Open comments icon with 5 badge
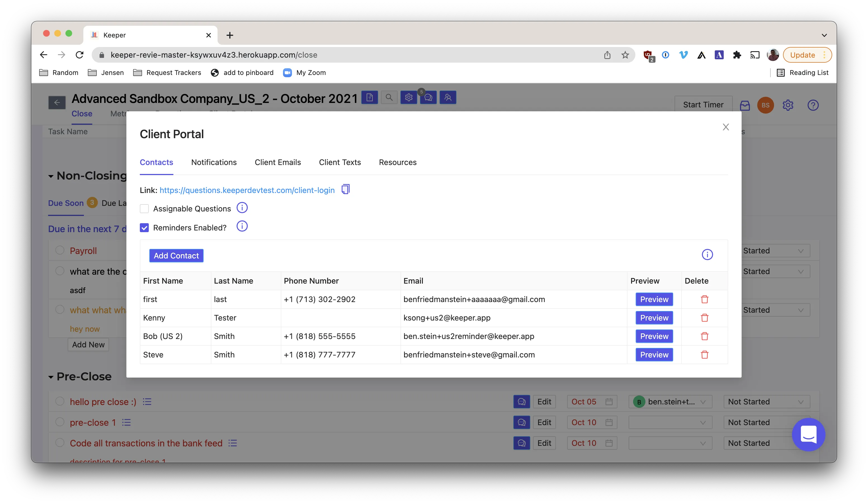Viewport: 868px width, 504px height. 428,98
